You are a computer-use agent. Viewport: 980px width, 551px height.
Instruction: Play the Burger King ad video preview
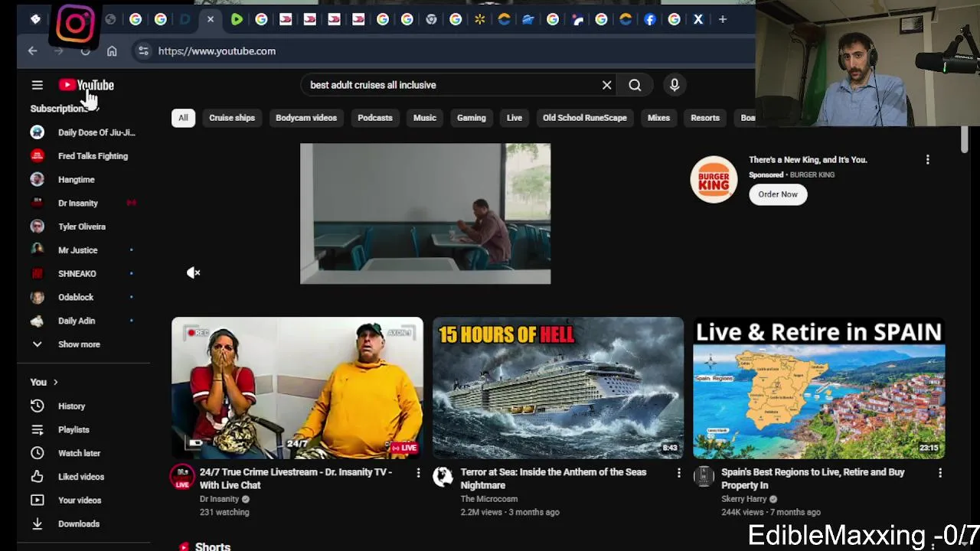[x=425, y=214]
